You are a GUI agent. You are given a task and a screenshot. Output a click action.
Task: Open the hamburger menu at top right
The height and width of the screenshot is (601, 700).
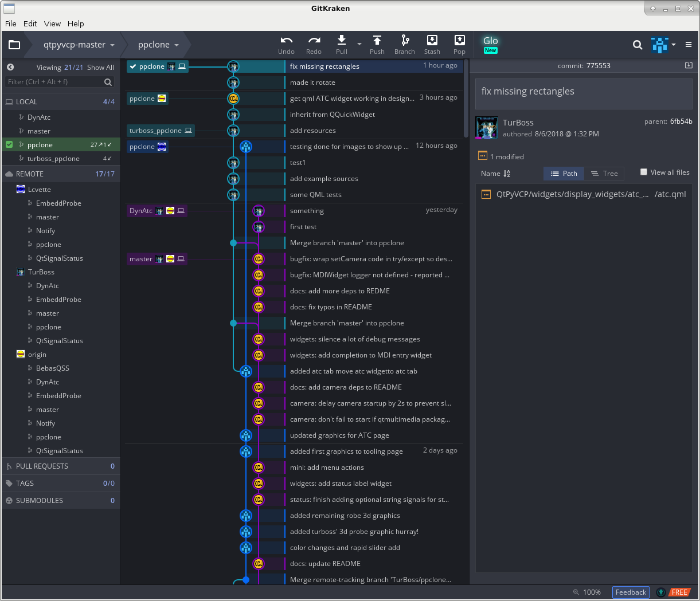coord(689,45)
